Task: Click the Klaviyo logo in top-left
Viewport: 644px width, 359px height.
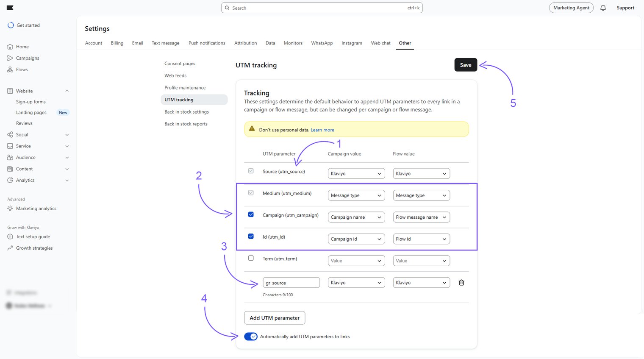Action: [x=10, y=8]
